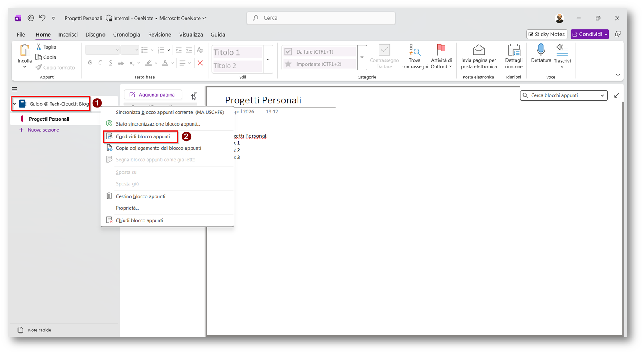This screenshot has height=354, width=644.
Task: Click the top Cerca search field
Action: click(321, 18)
